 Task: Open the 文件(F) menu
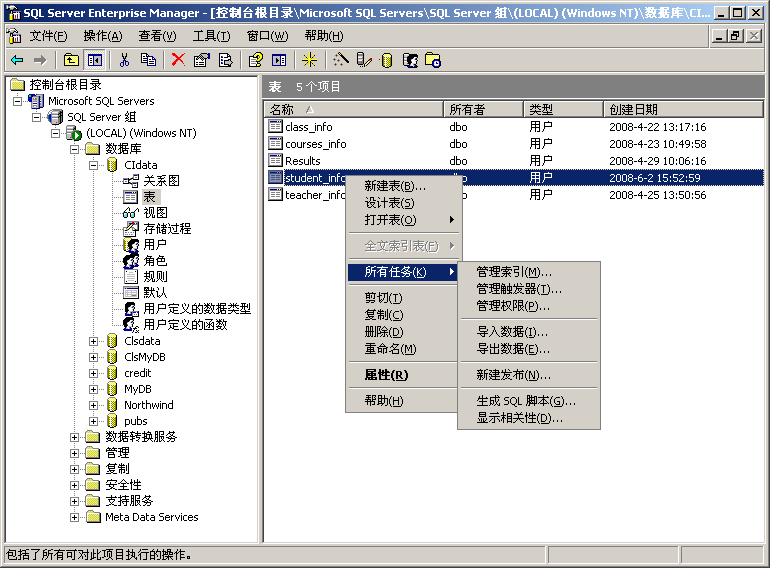click(x=48, y=36)
